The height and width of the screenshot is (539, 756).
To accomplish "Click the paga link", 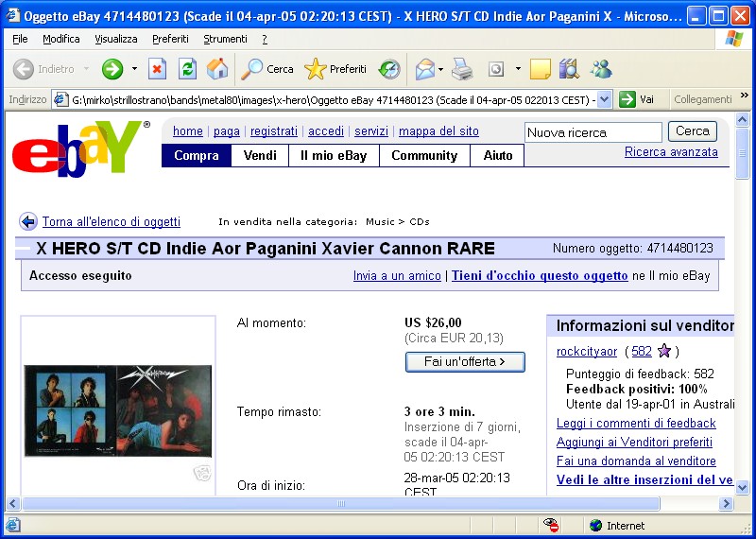I will point(227,130).
